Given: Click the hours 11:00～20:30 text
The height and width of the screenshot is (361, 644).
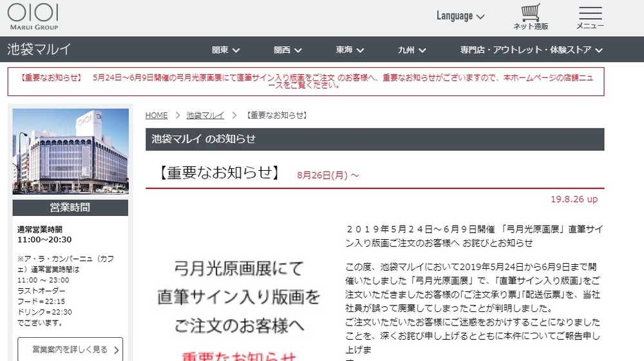Looking at the screenshot, I should (x=44, y=240).
